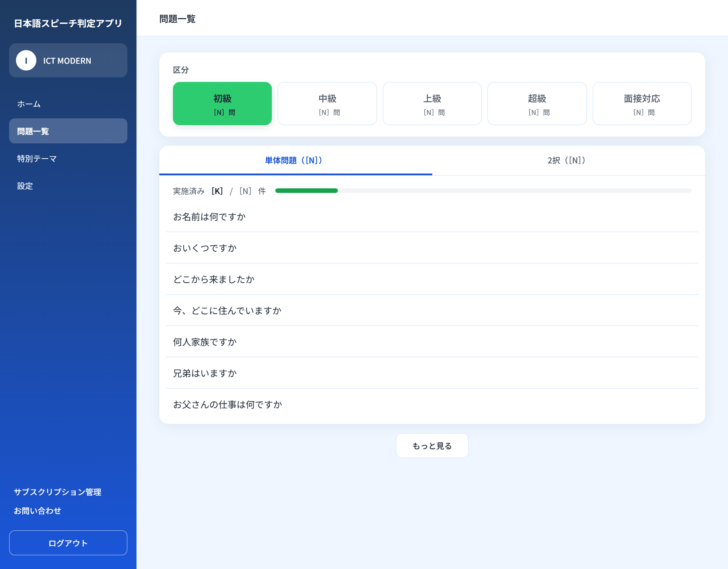Open question どこから来ましたか

coord(432,279)
